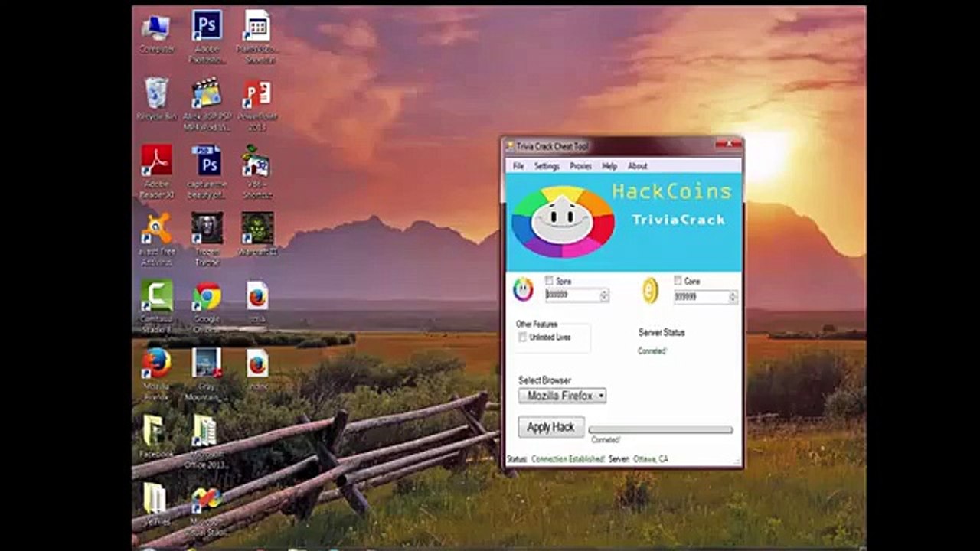Image resolution: width=980 pixels, height=551 pixels.
Task: Select the PSD file icon beside Adobe Reader
Action: pyautogui.click(x=207, y=160)
